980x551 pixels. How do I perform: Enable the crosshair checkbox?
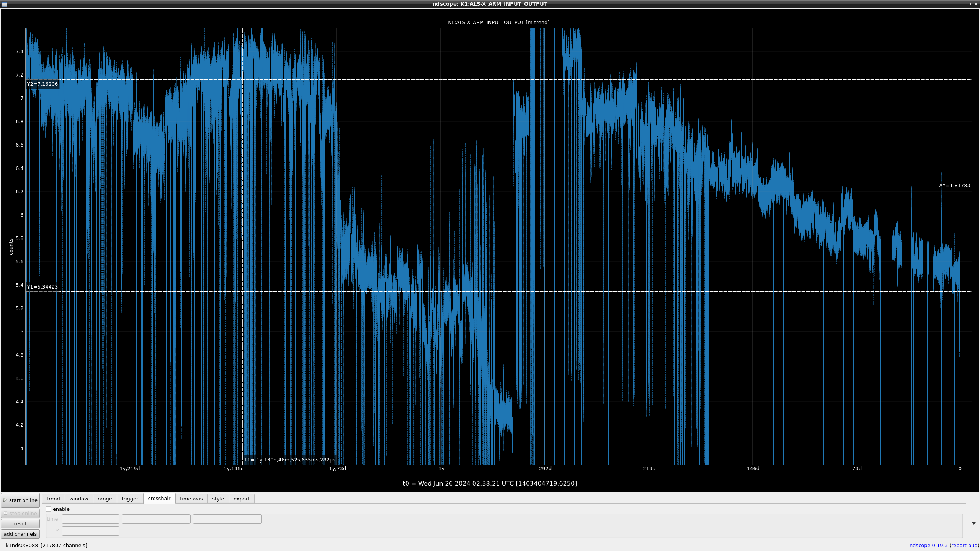(49, 509)
